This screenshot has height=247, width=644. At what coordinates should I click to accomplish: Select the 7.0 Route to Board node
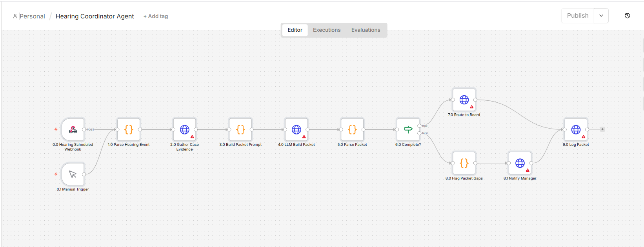(x=464, y=100)
